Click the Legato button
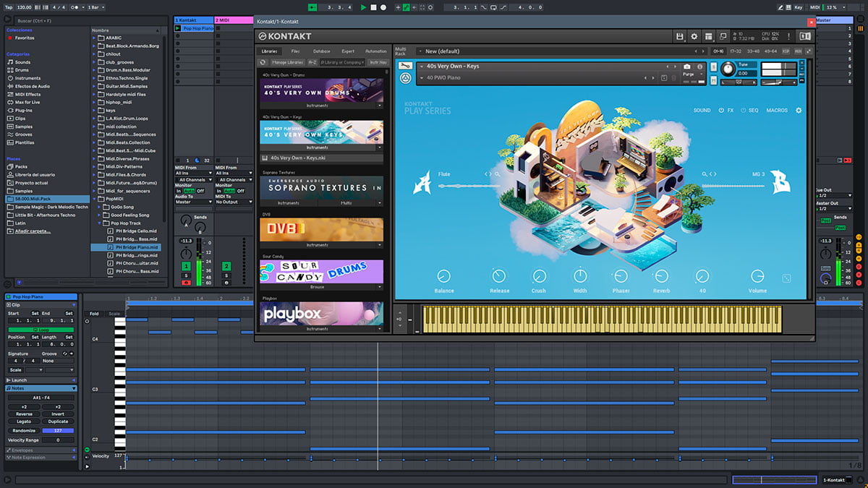The image size is (868, 488). [x=24, y=421]
